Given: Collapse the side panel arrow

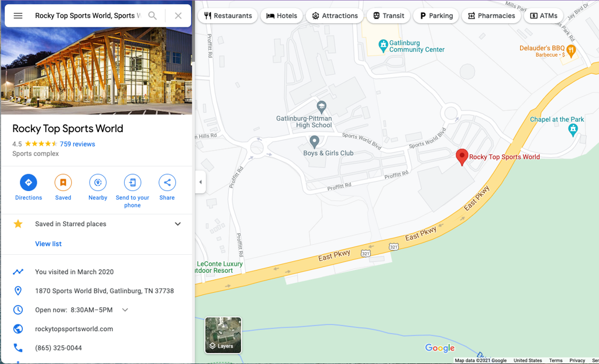Looking at the screenshot, I should [x=200, y=182].
